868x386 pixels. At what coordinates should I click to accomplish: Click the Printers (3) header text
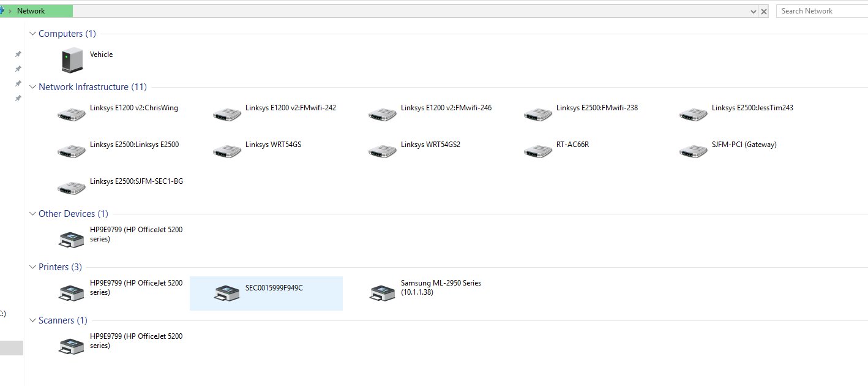60,267
